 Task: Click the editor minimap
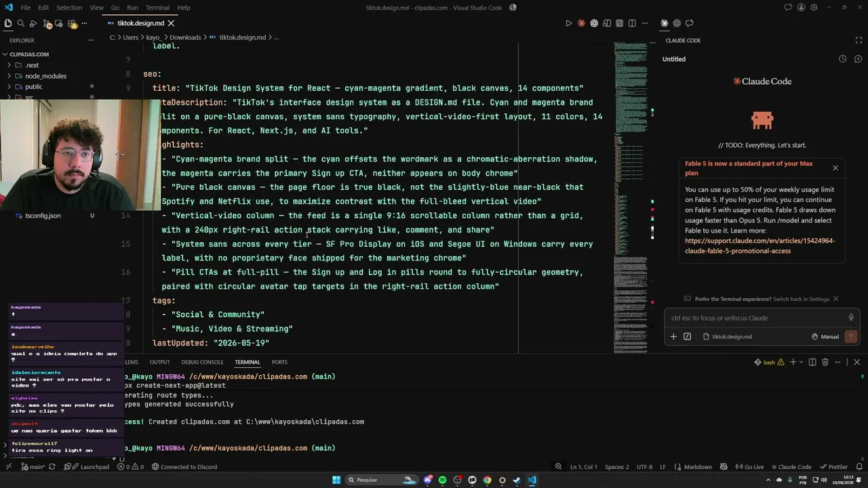coord(630,198)
